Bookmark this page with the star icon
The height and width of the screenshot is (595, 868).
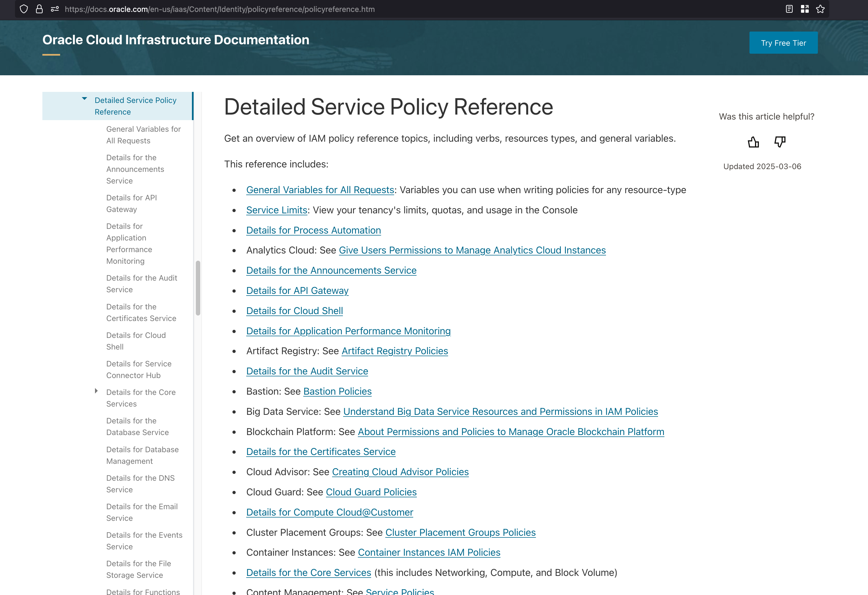pyautogui.click(x=820, y=9)
